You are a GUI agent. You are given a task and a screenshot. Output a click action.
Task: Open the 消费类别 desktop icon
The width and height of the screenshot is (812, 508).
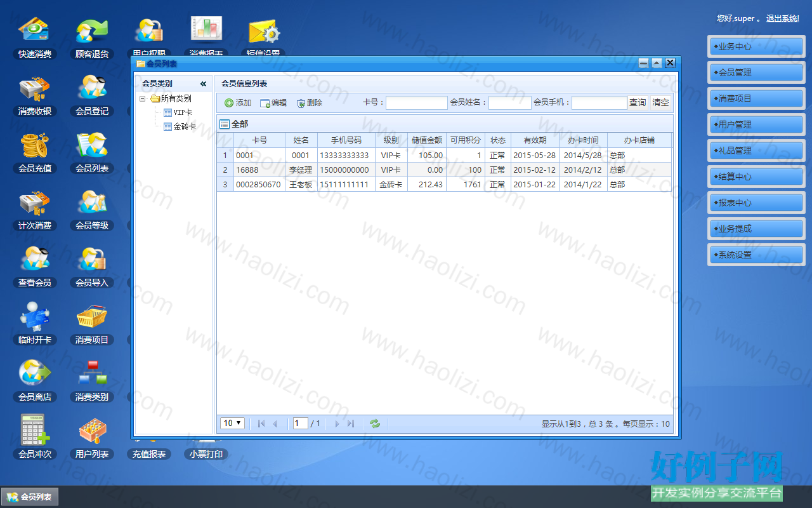pyautogui.click(x=92, y=381)
